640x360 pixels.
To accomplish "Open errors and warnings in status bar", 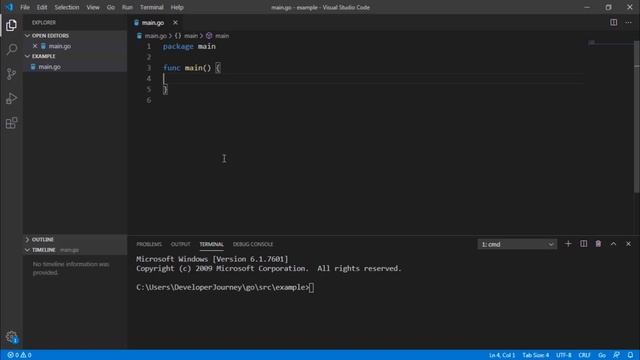I will [19, 355].
